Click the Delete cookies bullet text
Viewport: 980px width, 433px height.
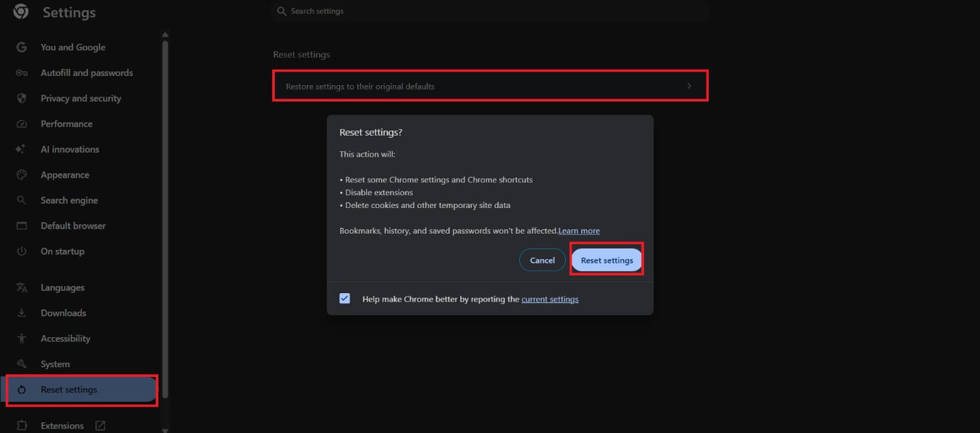(x=425, y=205)
